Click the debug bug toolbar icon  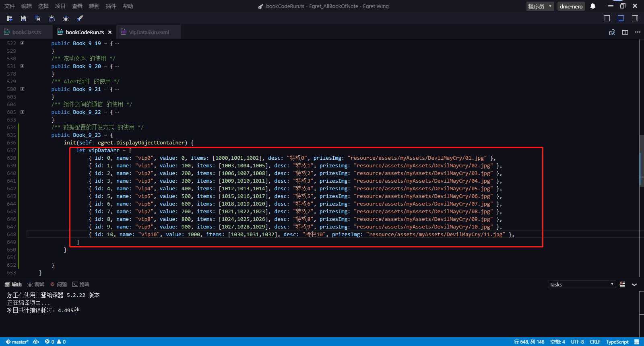(x=66, y=18)
